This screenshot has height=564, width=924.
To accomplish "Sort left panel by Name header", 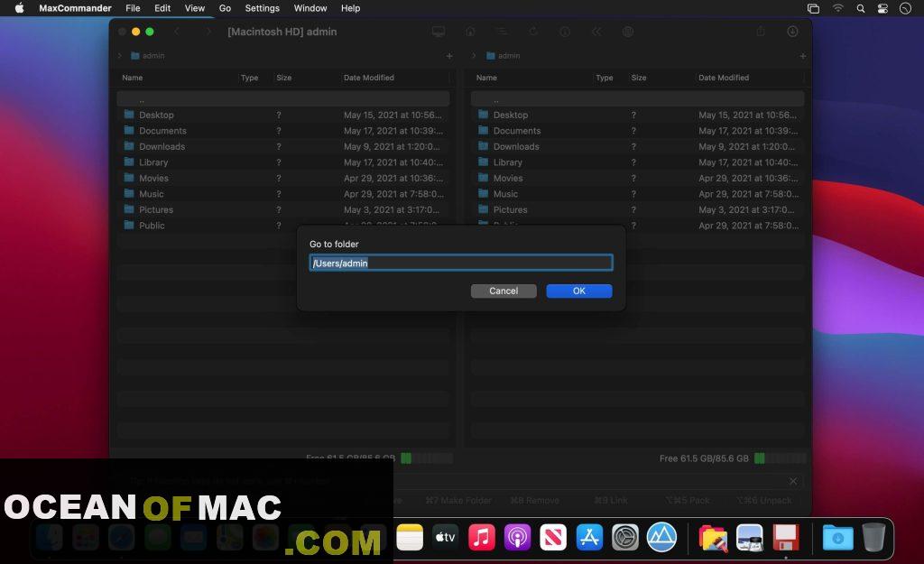I will point(133,78).
